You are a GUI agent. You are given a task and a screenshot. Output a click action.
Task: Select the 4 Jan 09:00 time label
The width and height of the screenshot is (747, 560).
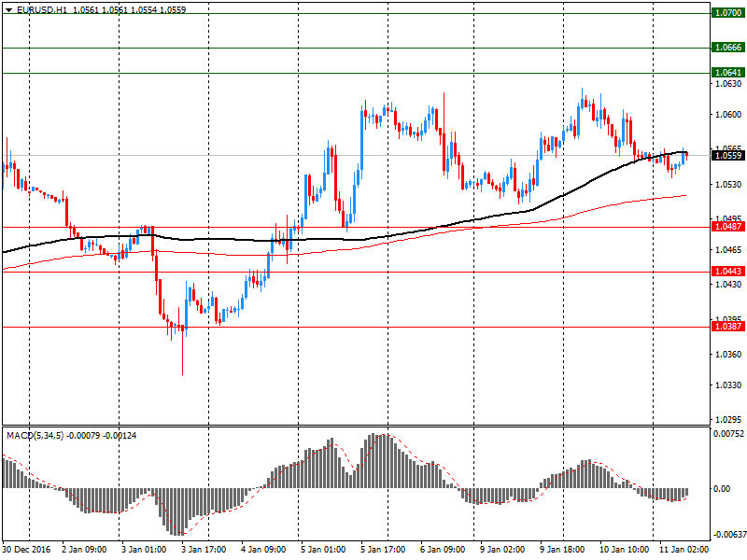[263, 550]
